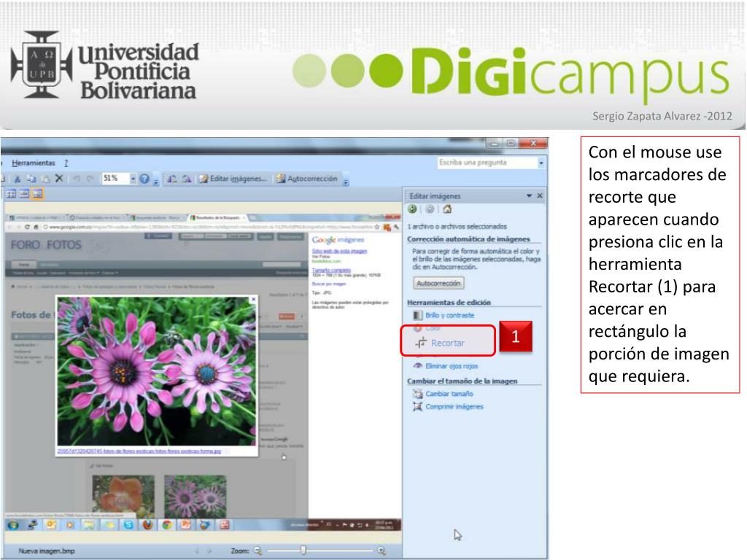Click the Previous picture arrow in status bar
The height and width of the screenshot is (560, 747).
[197, 551]
